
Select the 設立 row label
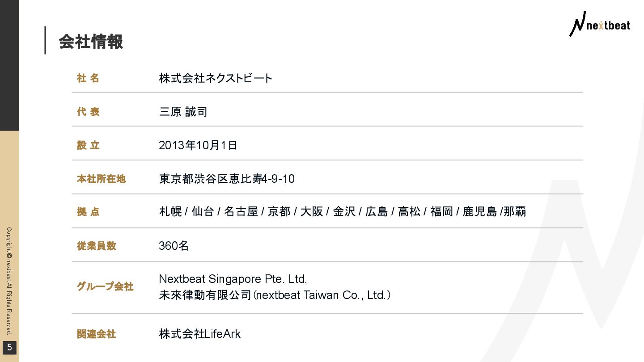88,145
